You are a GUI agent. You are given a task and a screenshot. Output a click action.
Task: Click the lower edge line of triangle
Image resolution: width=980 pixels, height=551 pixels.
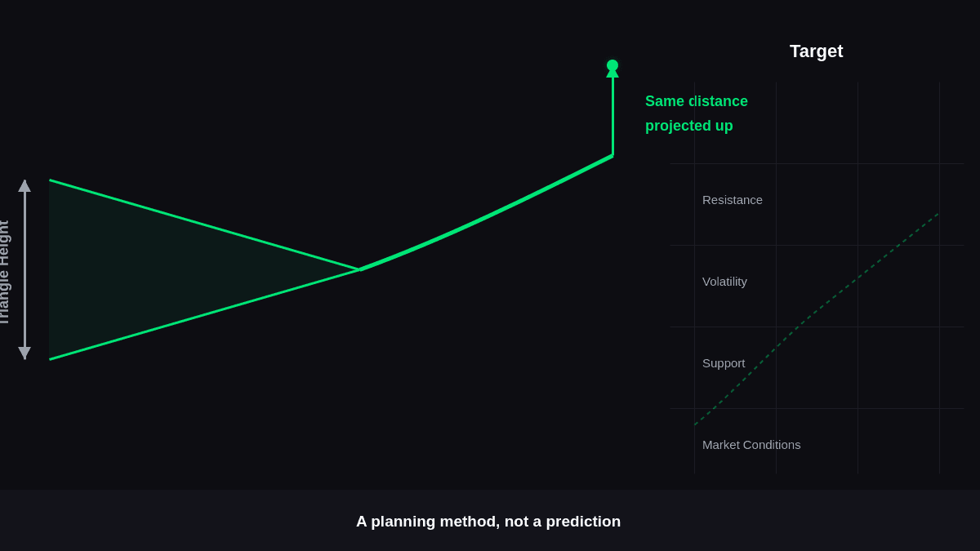click(x=204, y=314)
